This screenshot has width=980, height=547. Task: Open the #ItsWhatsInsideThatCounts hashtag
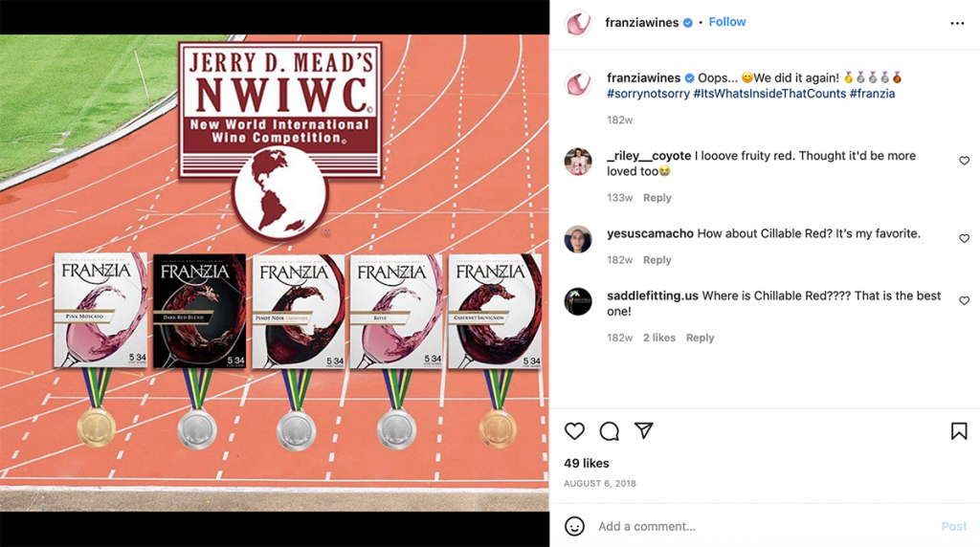[769, 94]
